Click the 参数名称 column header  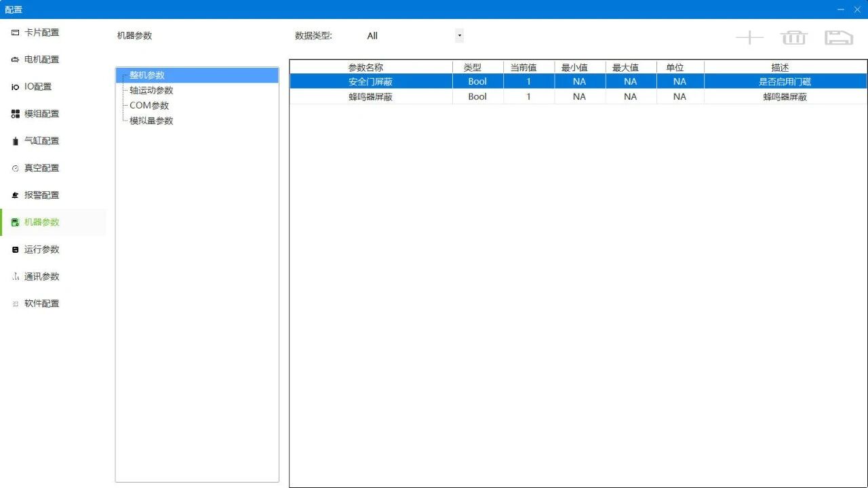(371, 67)
